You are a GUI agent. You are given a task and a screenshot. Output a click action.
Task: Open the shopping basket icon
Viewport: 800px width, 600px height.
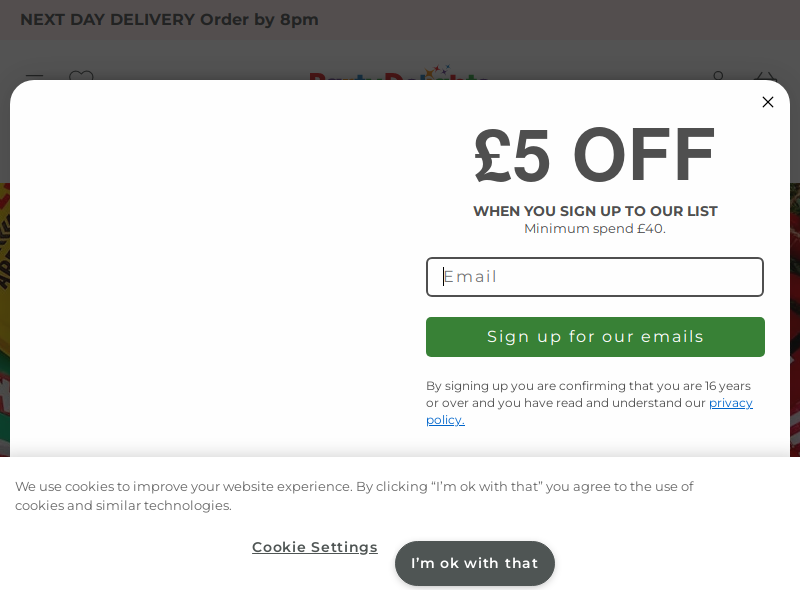(x=765, y=76)
